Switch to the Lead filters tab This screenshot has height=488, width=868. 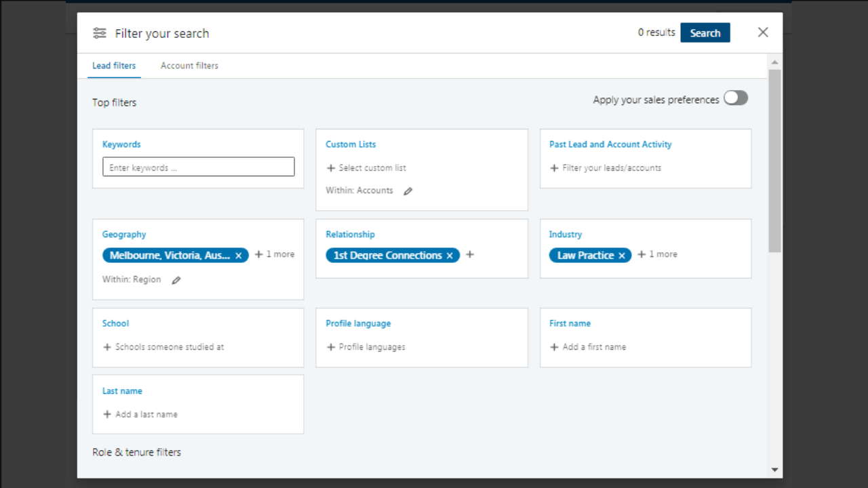click(x=114, y=66)
